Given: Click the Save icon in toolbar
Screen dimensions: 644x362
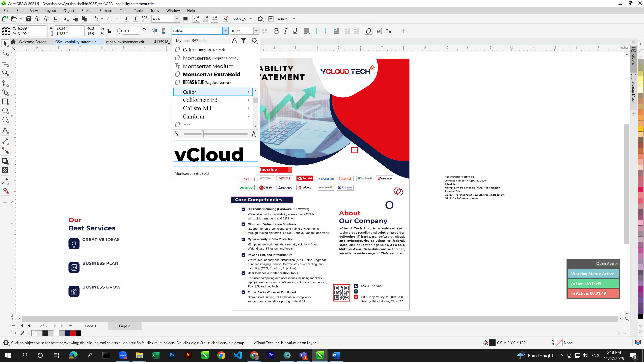Looking at the screenshot, I should click(28, 19).
